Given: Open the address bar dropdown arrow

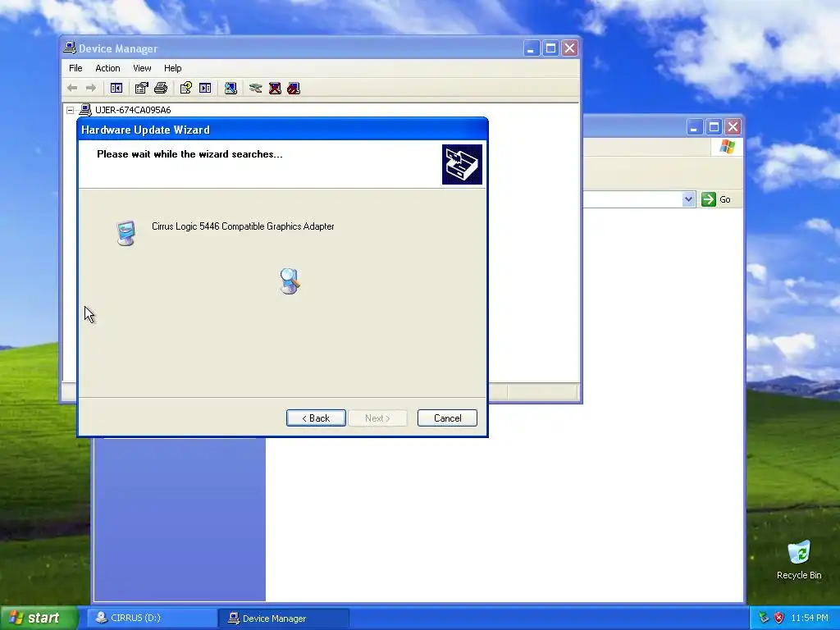Looking at the screenshot, I should 688,199.
